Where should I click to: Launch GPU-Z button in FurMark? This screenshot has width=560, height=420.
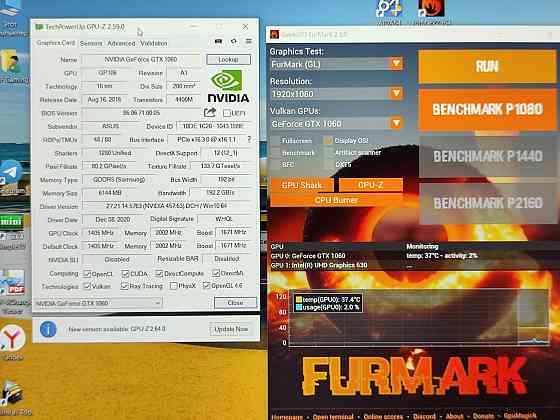click(x=370, y=185)
